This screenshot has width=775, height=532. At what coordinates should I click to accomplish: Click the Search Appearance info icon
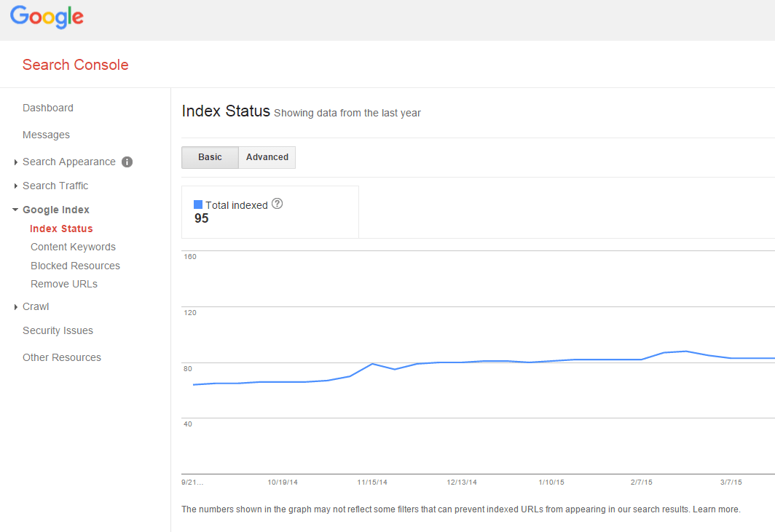(127, 162)
